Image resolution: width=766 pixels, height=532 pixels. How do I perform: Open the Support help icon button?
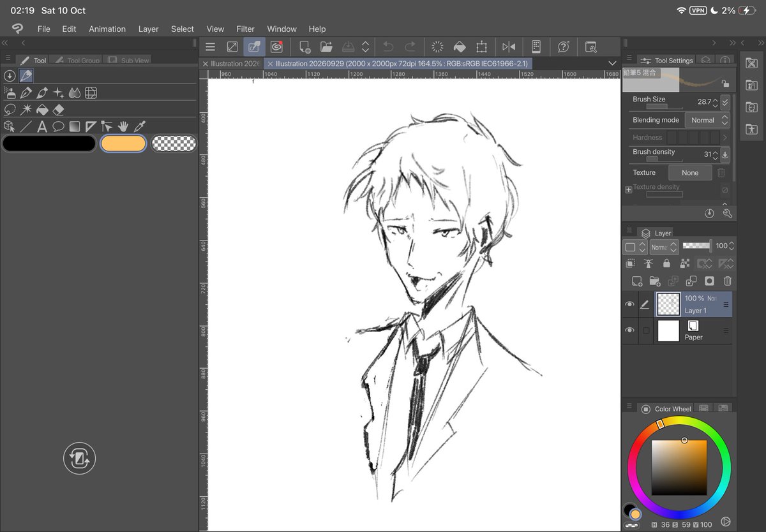pos(563,47)
